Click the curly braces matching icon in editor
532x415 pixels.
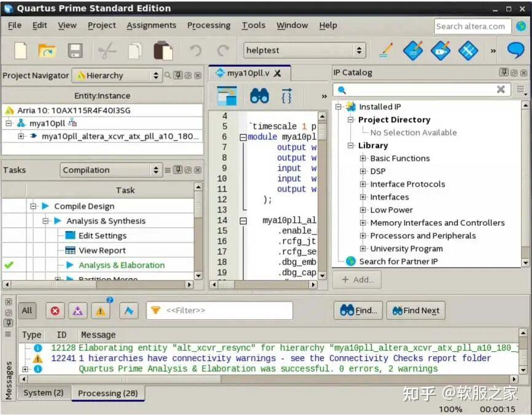286,96
